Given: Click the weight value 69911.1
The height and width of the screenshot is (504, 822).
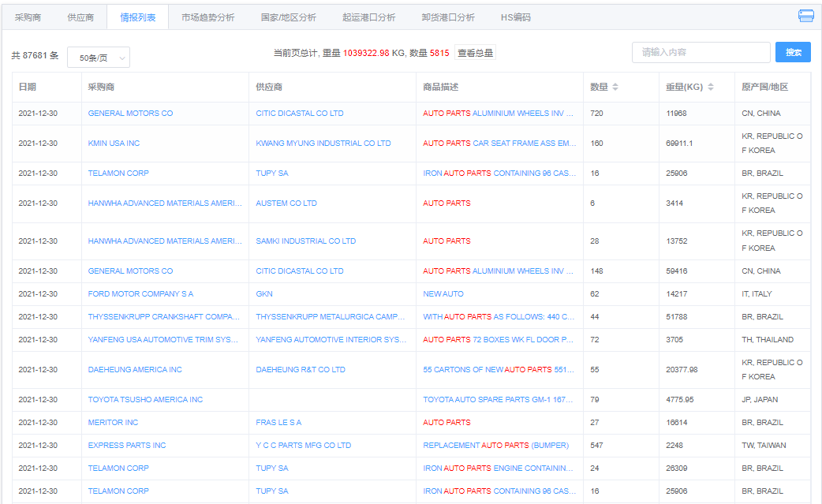Looking at the screenshot, I should 679,143.
